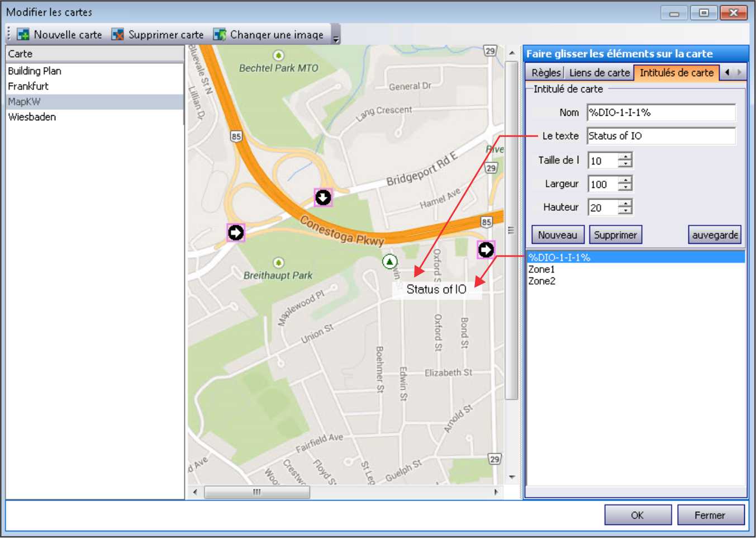
Task: Select Frankfurt in the Carte list
Action: [x=94, y=86]
